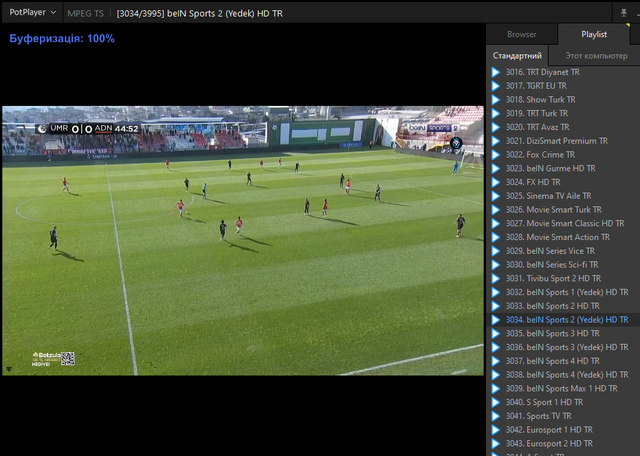Click play icon beside 3035. beIN Sports 3 HD TR
Image resolution: width=640 pixels, height=456 pixels.
(x=496, y=334)
